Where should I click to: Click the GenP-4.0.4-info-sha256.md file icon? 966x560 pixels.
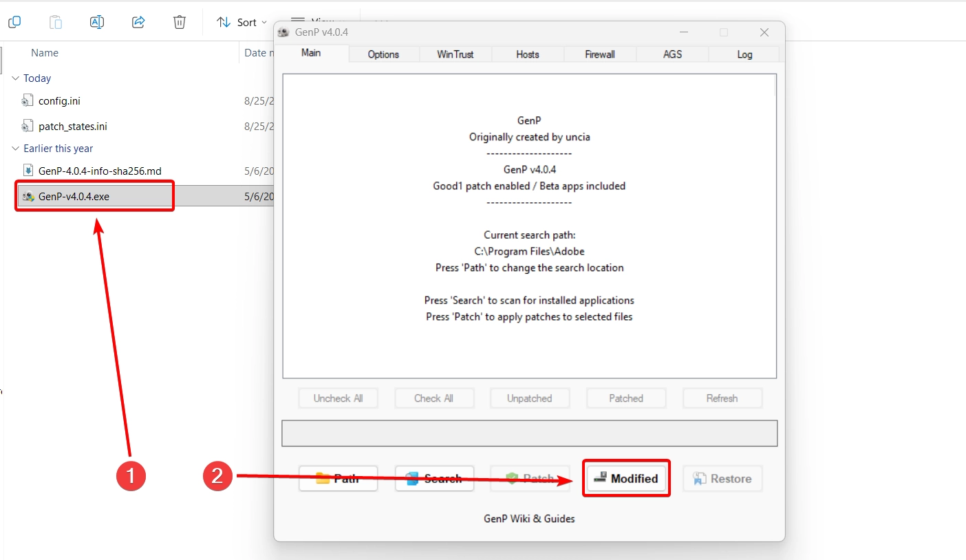pos(28,171)
